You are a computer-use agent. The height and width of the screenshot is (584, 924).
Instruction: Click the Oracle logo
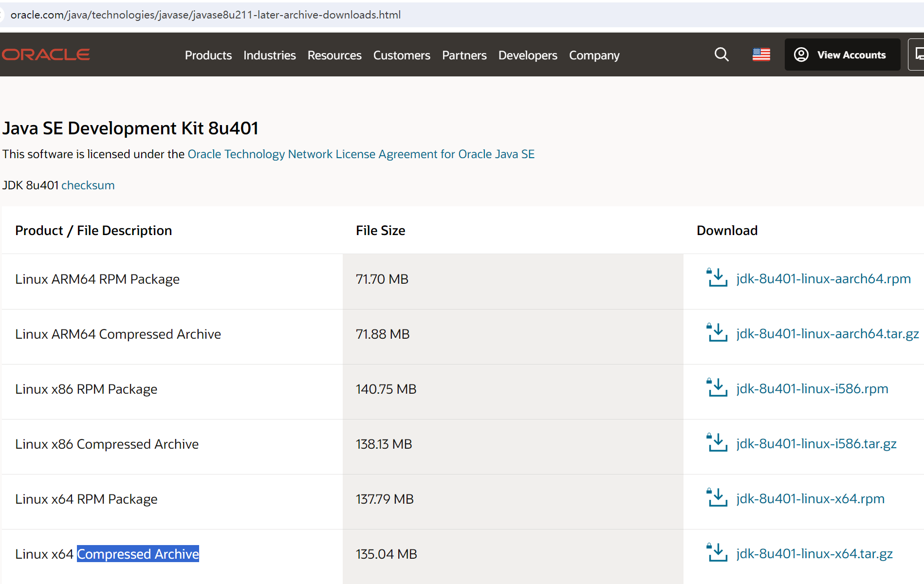pyautogui.click(x=46, y=55)
